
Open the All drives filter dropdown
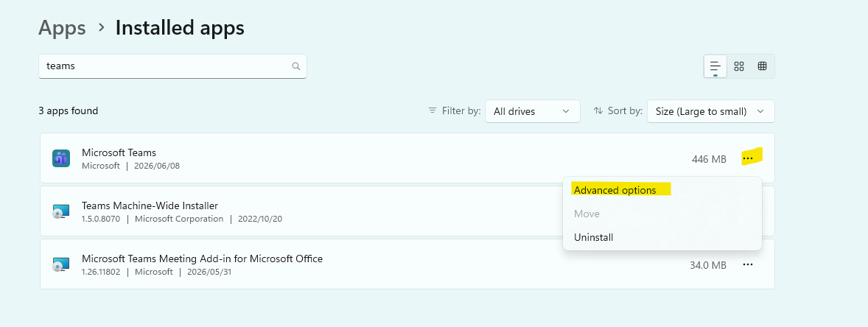click(x=533, y=111)
